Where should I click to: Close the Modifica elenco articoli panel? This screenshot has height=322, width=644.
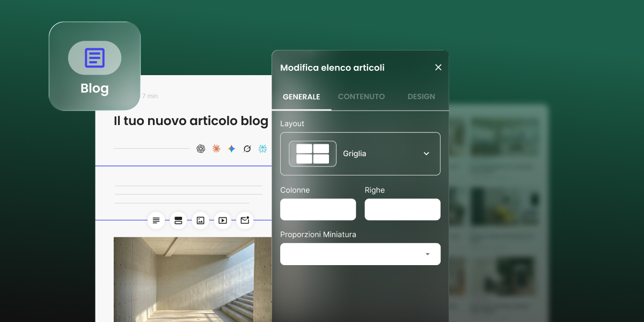(x=438, y=67)
